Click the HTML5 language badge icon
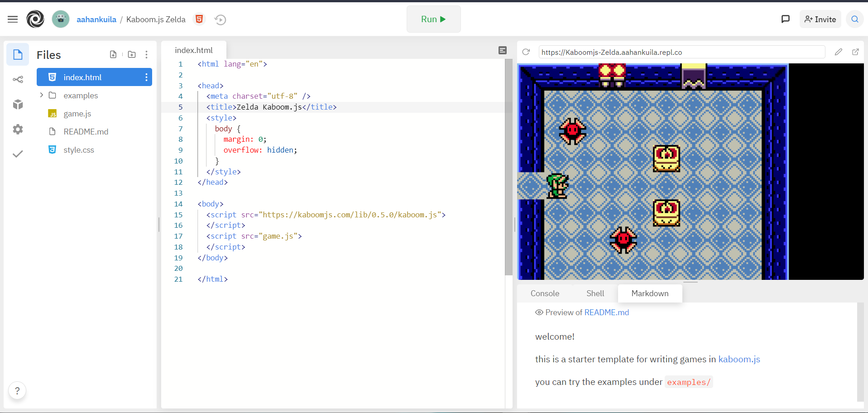Image resolution: width=868 pixels, height=413 pixels. coord(199,19)
